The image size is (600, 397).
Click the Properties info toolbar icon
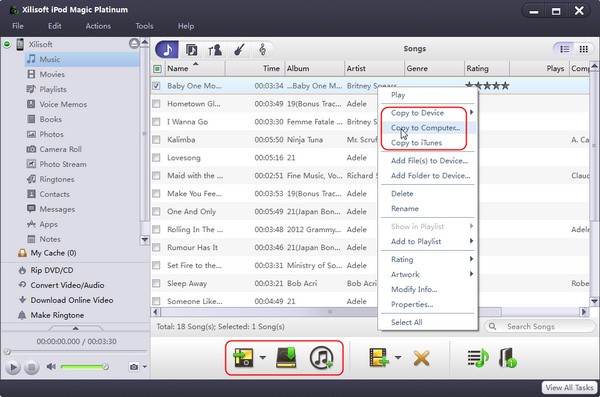(x=508, y=358)
